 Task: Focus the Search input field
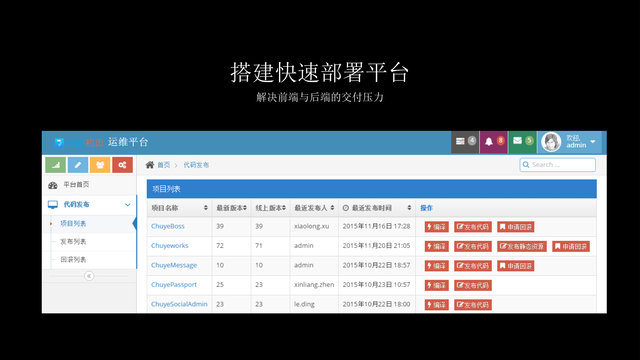(558, 164)
